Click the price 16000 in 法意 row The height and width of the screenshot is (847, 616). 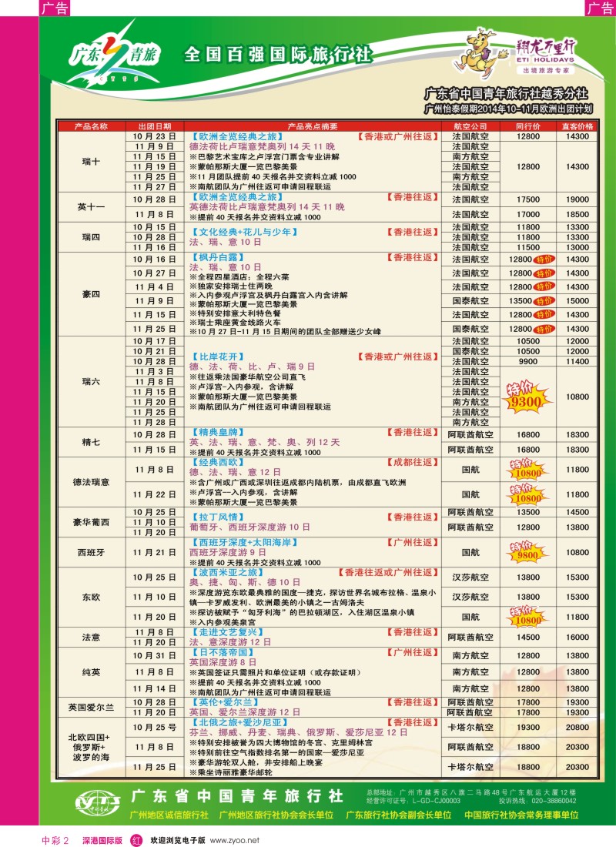click(x=577, y=638)
